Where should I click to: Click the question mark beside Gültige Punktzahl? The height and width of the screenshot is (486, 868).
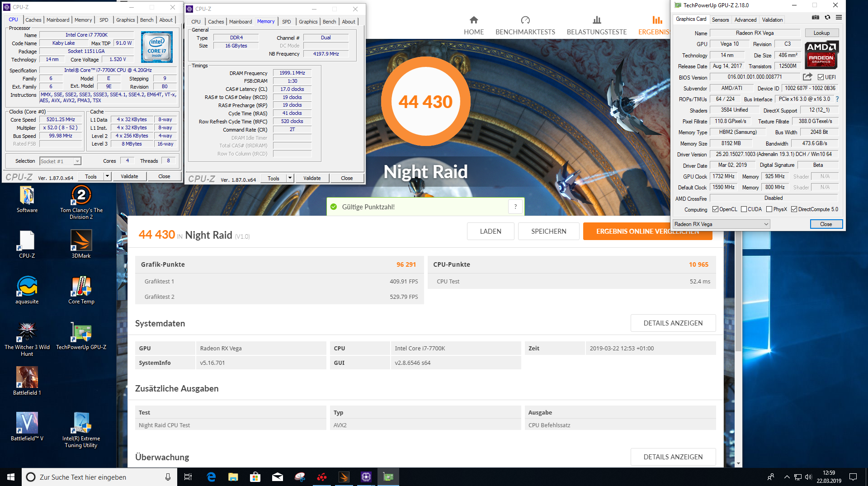tap(515, 207)
